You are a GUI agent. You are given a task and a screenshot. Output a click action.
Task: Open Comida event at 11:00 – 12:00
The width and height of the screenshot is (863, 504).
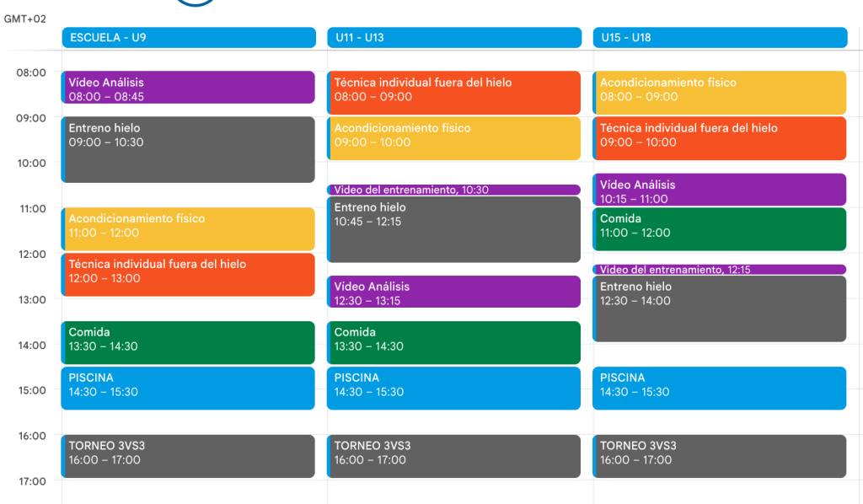coord(719,229)
